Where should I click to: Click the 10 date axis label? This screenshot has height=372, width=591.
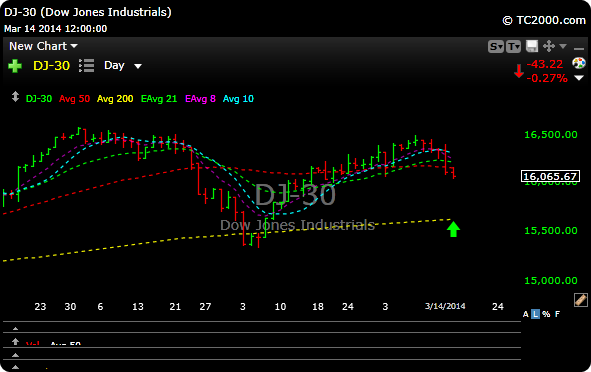280,306
